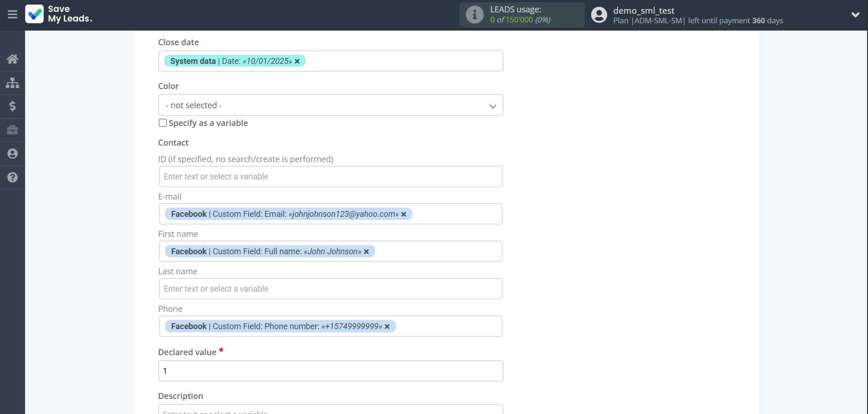
Task: Remove the Phone number variable tag
Action: coord(387,326)
